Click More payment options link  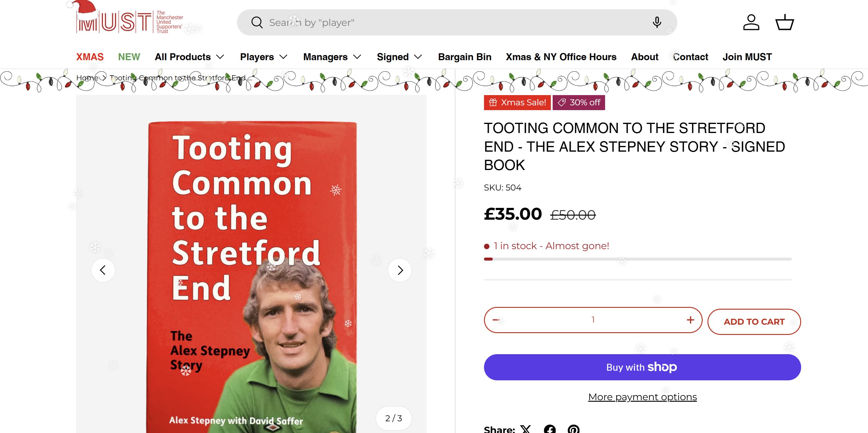click(642, 397)
